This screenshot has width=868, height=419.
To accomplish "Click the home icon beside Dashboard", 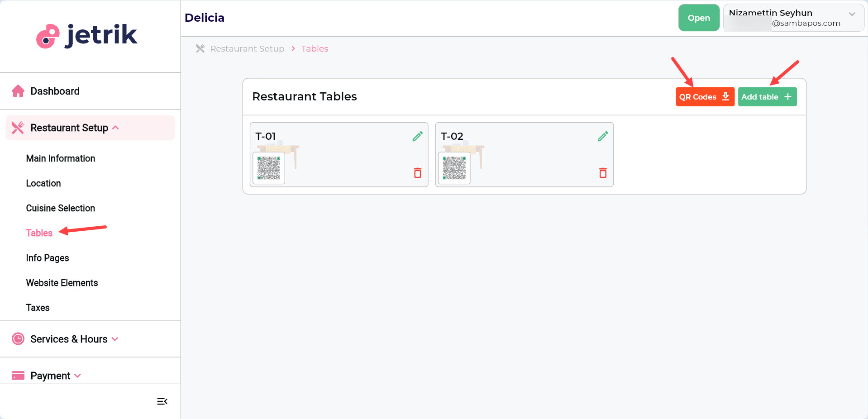I will click(18, 91).
